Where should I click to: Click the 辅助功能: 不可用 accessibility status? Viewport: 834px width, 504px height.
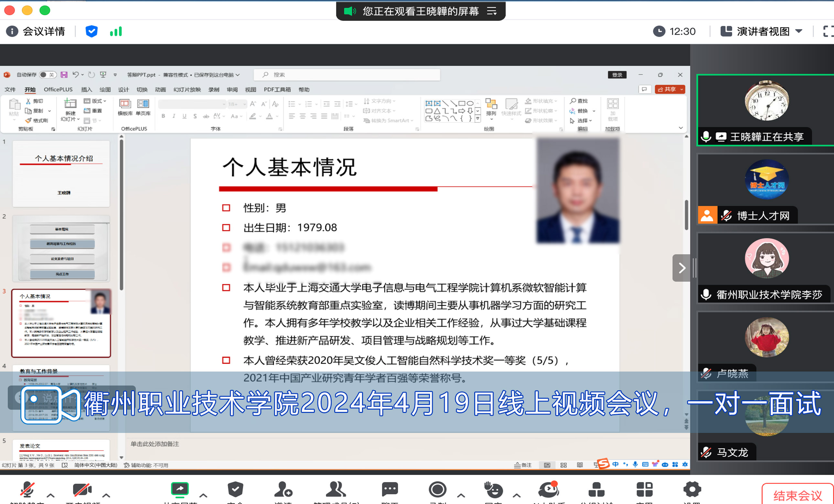click(146, 465)
